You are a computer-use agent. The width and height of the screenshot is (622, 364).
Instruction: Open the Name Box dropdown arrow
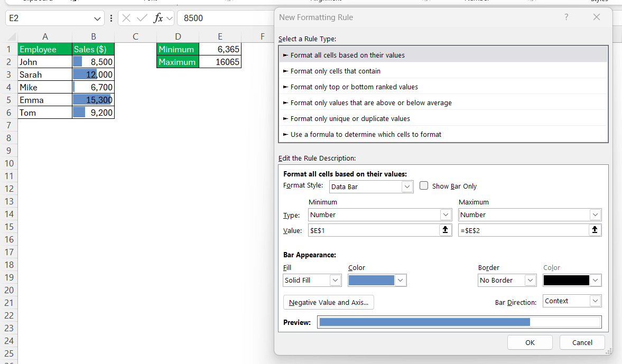click(x=97, y=18)
